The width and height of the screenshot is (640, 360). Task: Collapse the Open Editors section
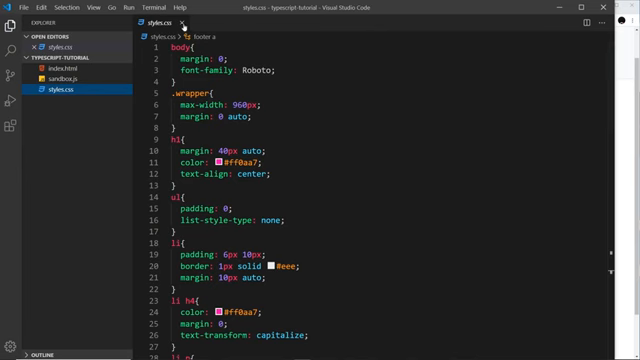(x=77, y=37)
